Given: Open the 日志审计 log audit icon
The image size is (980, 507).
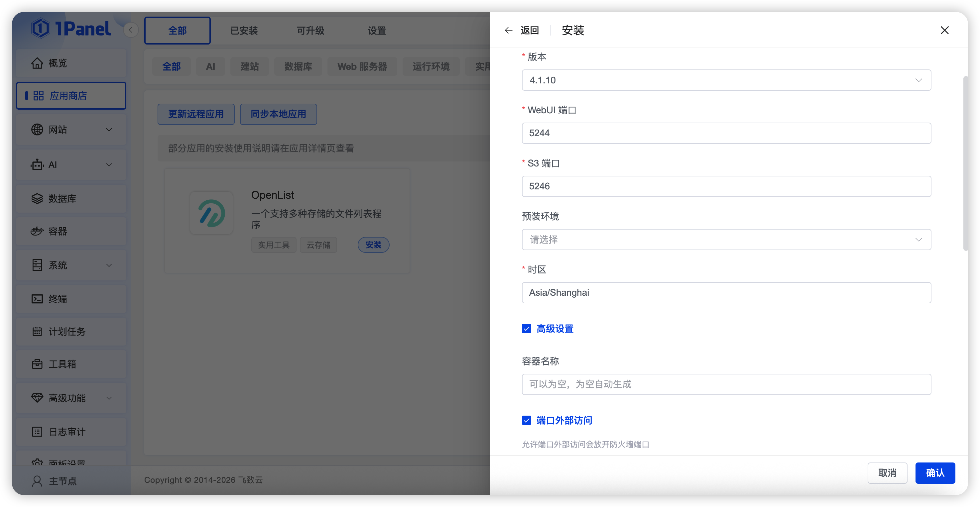Looking at the screenshot, I should 37,432.
